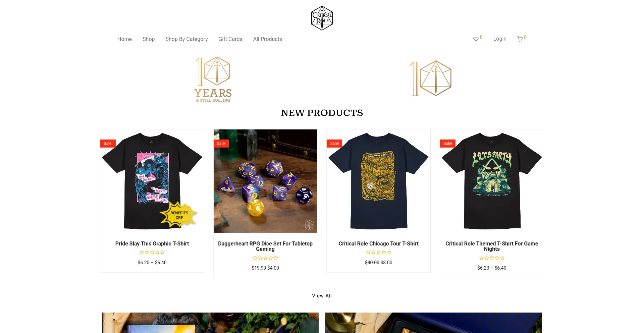
Task: Click the 10 Years & Still Rolling emblem
Action: click(213, 79)
